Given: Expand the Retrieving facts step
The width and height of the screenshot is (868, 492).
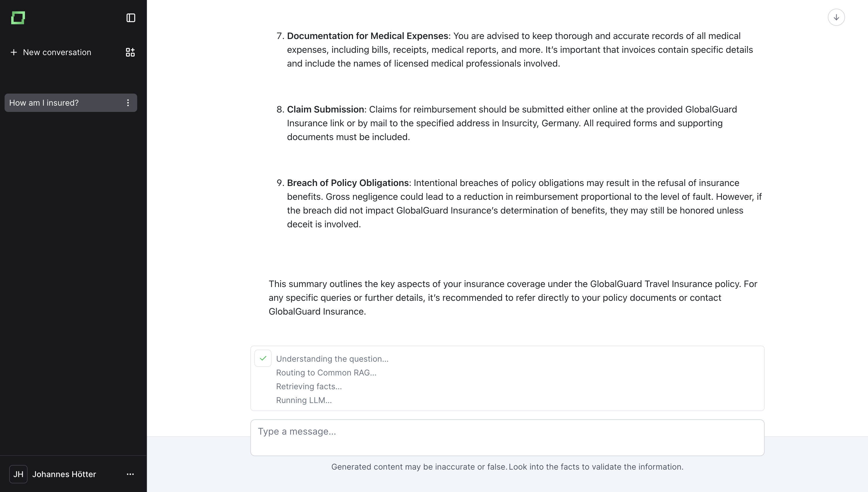Looking at the screenshot, I should pyautogui.click(x=309, y=387).
